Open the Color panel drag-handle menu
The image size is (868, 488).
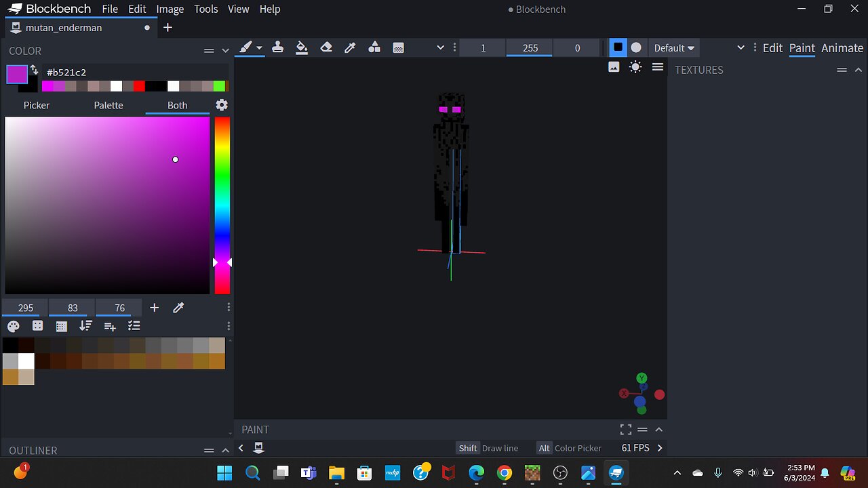click(x=209, y=51)
